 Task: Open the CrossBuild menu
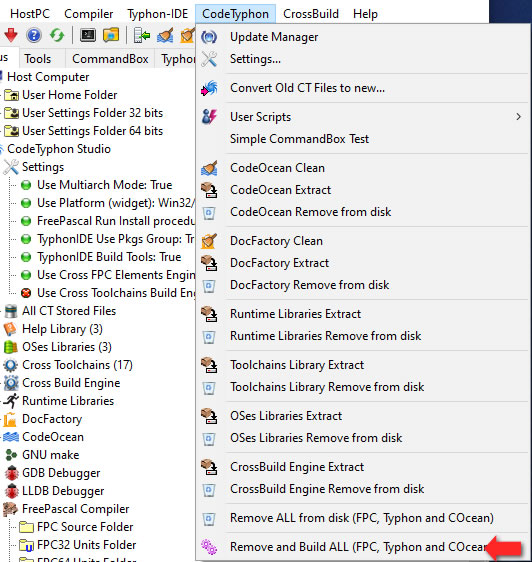311,14
